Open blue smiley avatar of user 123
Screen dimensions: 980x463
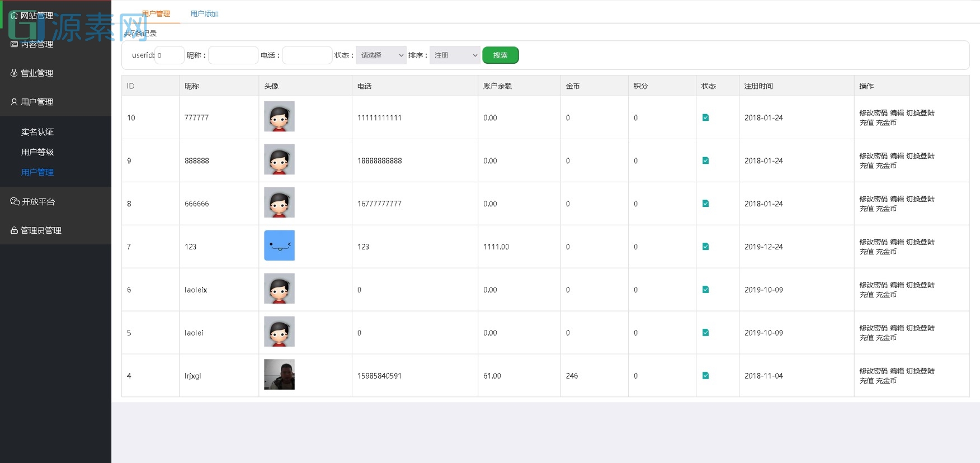click(279, 245)
